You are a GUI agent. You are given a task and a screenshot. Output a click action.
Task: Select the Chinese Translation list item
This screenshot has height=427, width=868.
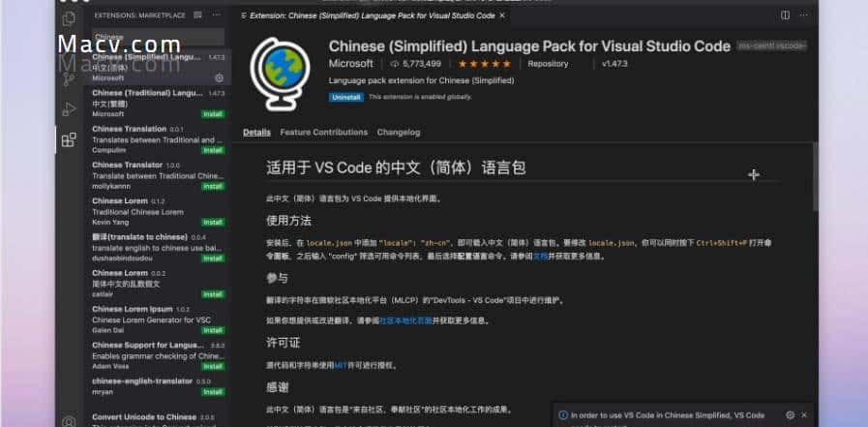[158, 139]
